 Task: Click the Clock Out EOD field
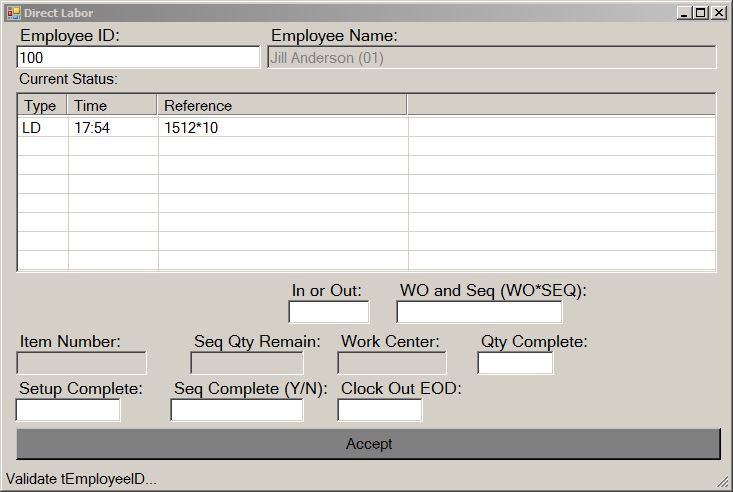379,410
